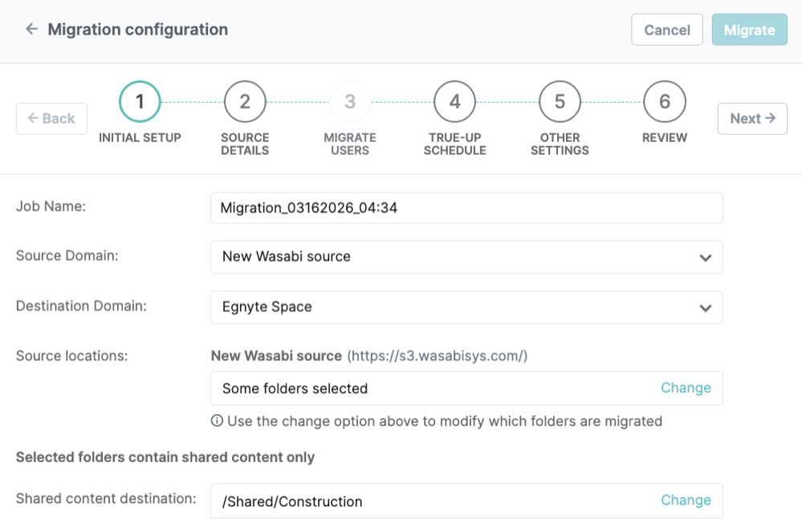Jump to the Migrate Users step
This screenshot has height=532, width=802.
point(349,102)
